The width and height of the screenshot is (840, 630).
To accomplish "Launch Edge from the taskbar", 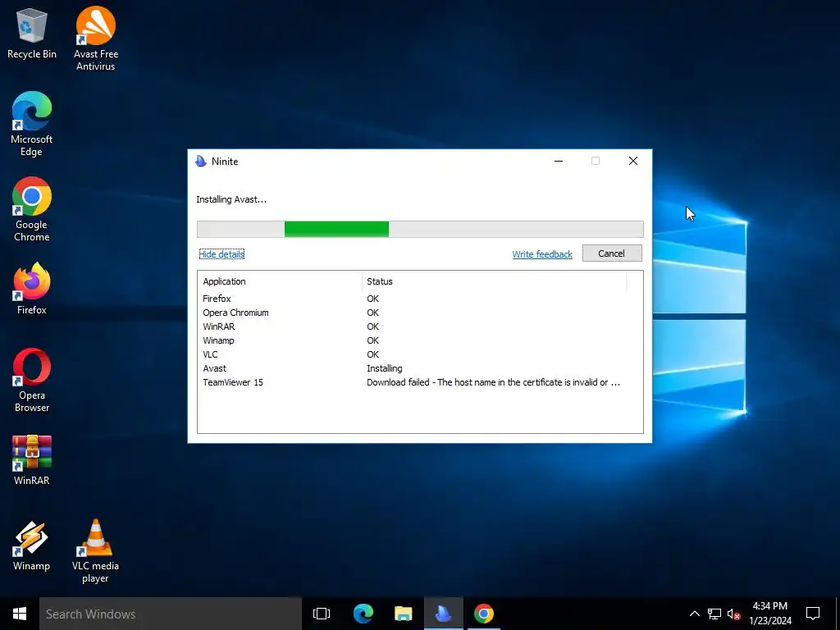I will pyautogui.click(x=363, y=614).
